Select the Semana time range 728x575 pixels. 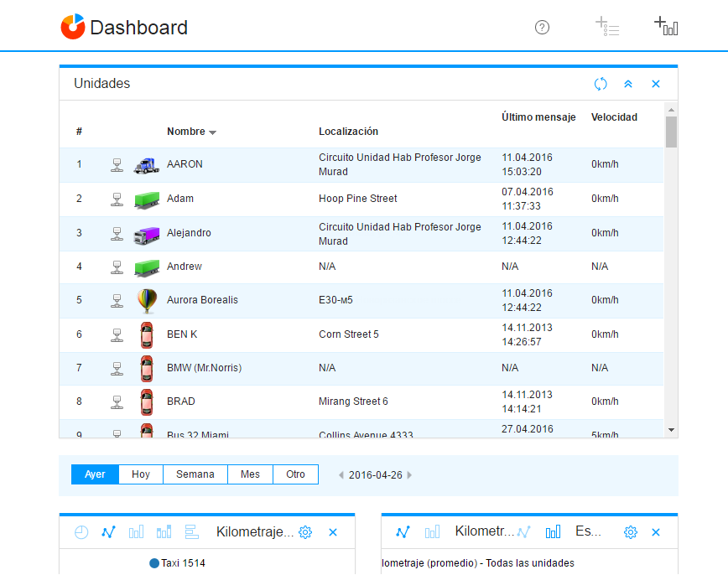tap(195, 474)
